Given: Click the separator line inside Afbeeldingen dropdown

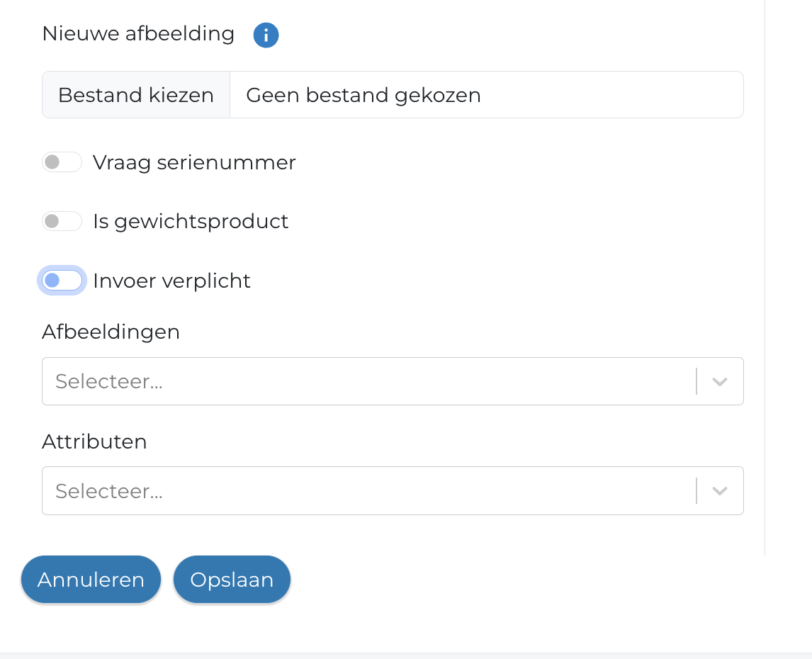Looking at the screenshot, I should tap(697, 382).
